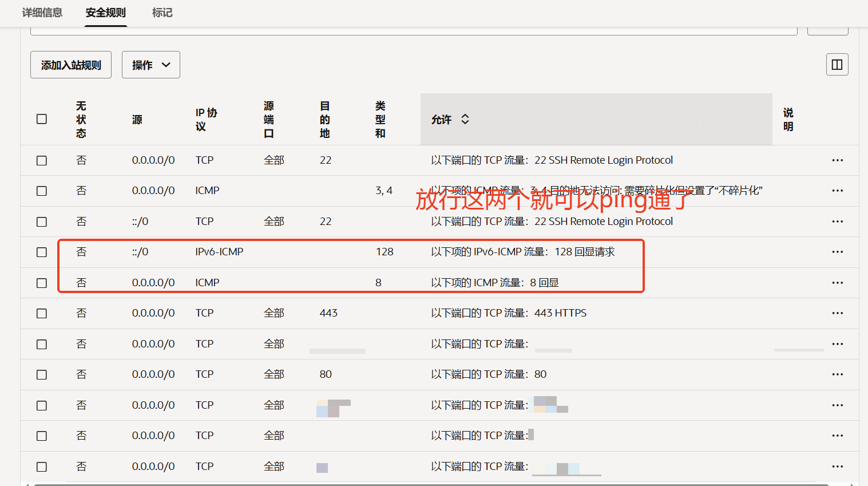Open the 标记 tab

pyautogui.click(x=162, y=13)
